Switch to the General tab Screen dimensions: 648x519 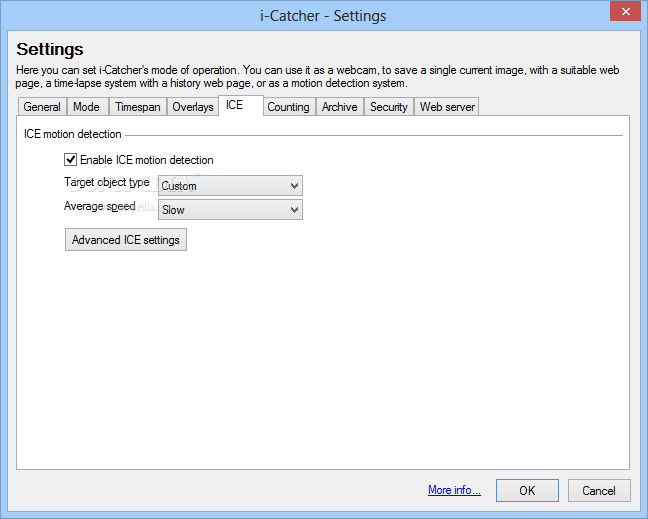(x=42, y=107)
